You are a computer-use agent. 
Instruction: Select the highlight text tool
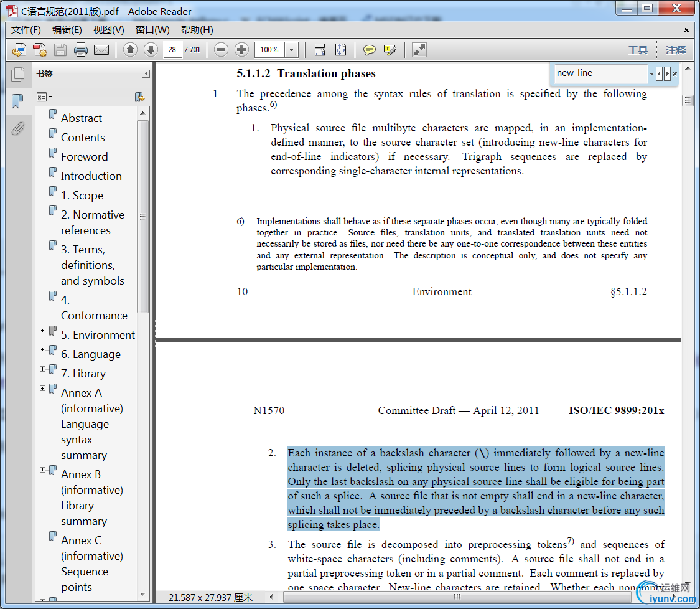tap(390, 50)
